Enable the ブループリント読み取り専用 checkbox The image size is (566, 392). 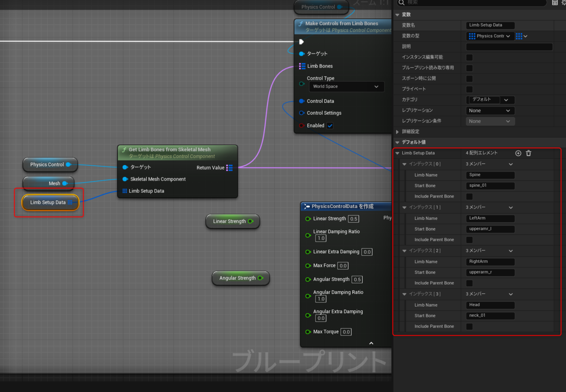click(x=469, y=68)
